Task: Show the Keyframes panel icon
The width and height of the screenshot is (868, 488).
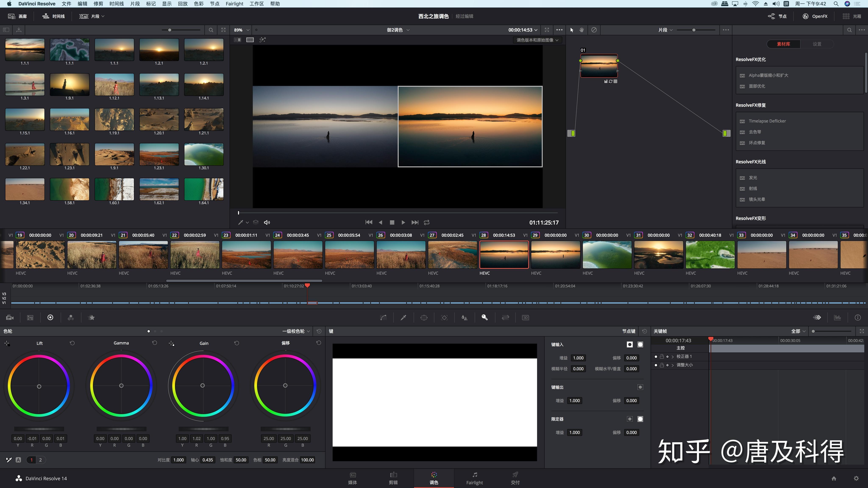Action: pyautogui.click(x=817, y=317)
